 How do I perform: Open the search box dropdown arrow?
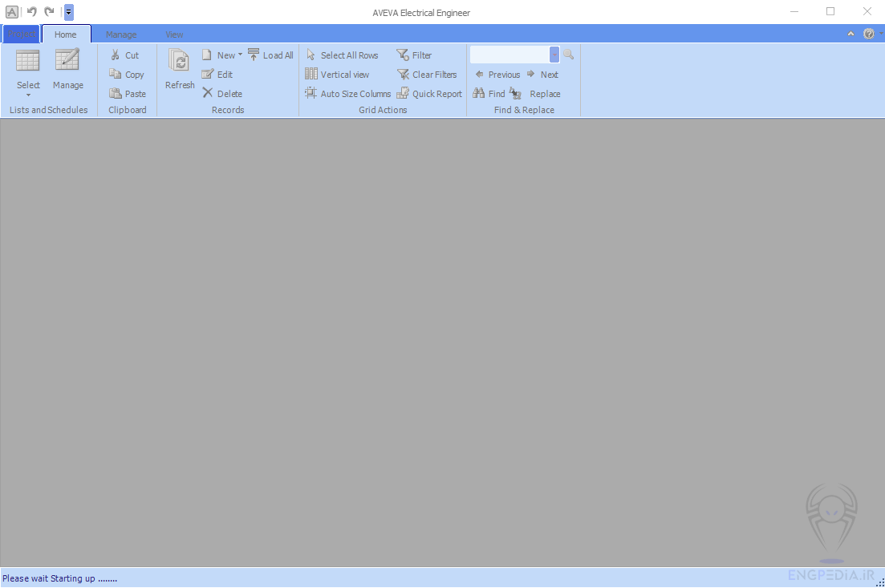(x=554, y=55)
